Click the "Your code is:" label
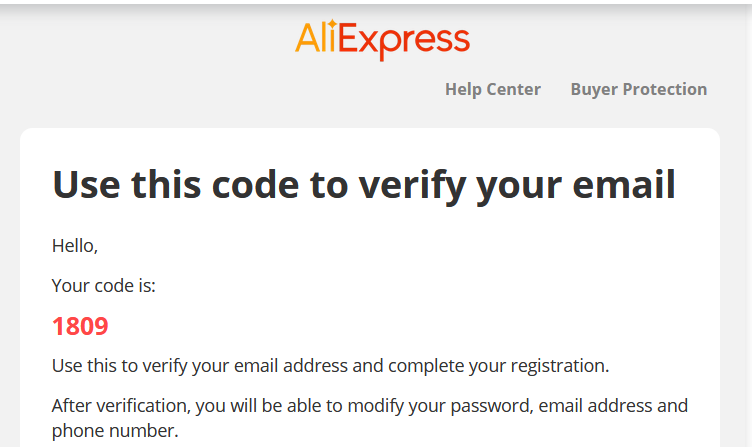Image resolution: width=752 pixels, height=447 pixels. pyautogui.click(x=104, y=286)
